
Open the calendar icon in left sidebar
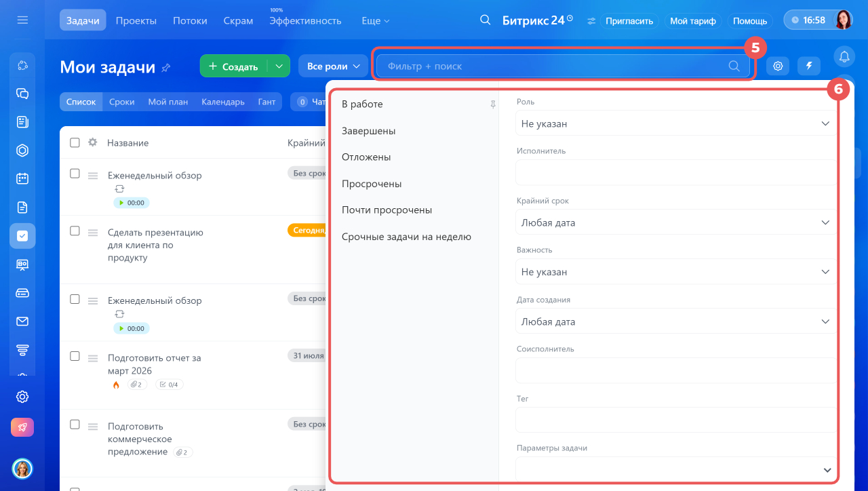click(22, 178)
